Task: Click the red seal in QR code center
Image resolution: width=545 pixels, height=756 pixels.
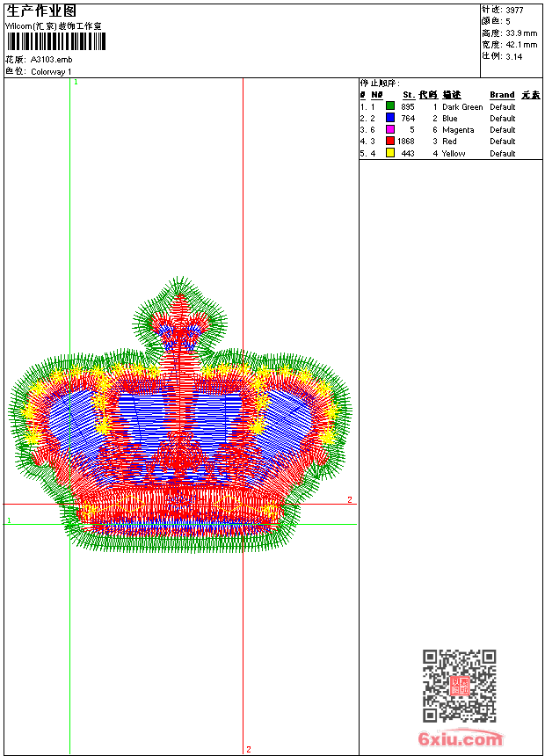Action: click(x=459, y=686)
